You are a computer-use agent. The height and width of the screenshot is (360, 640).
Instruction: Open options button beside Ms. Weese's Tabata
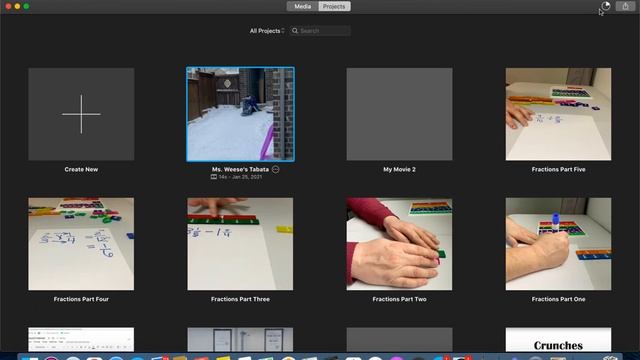276,169
